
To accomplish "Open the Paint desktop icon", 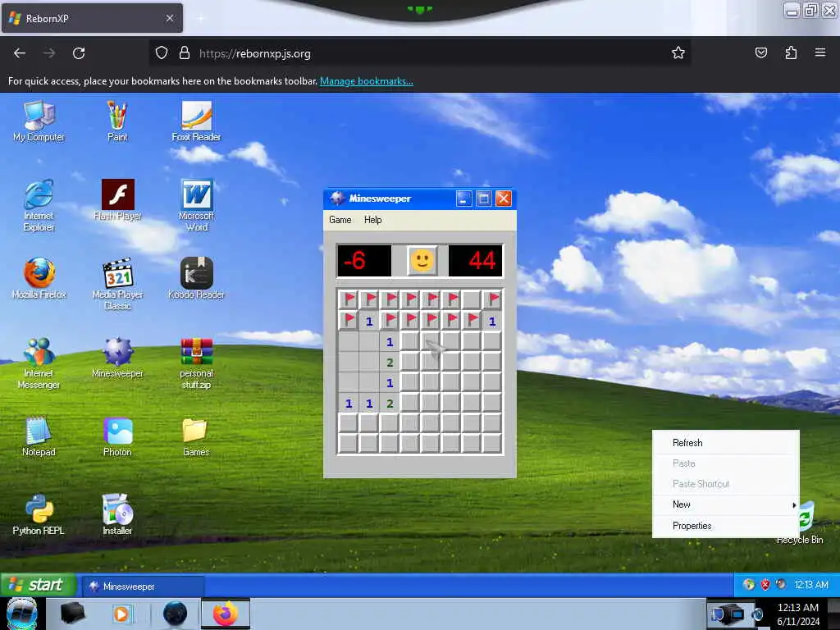I will point(117,121).
